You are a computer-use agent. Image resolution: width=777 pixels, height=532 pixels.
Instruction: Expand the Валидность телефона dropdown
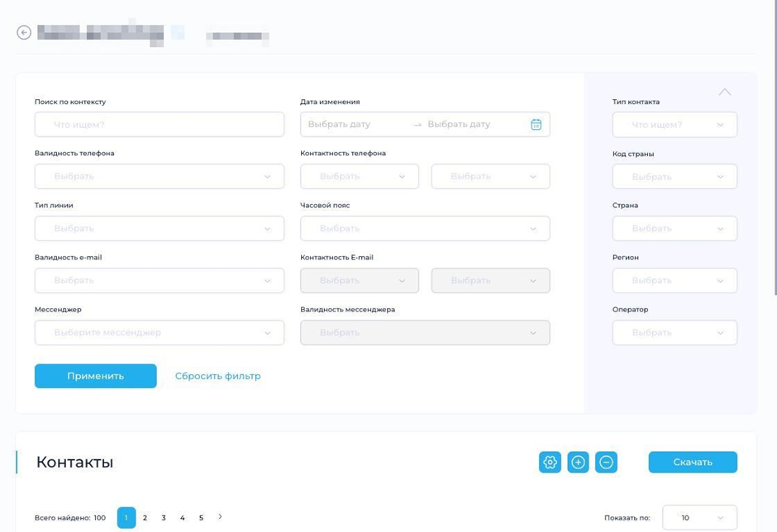(x=160, y=176)
